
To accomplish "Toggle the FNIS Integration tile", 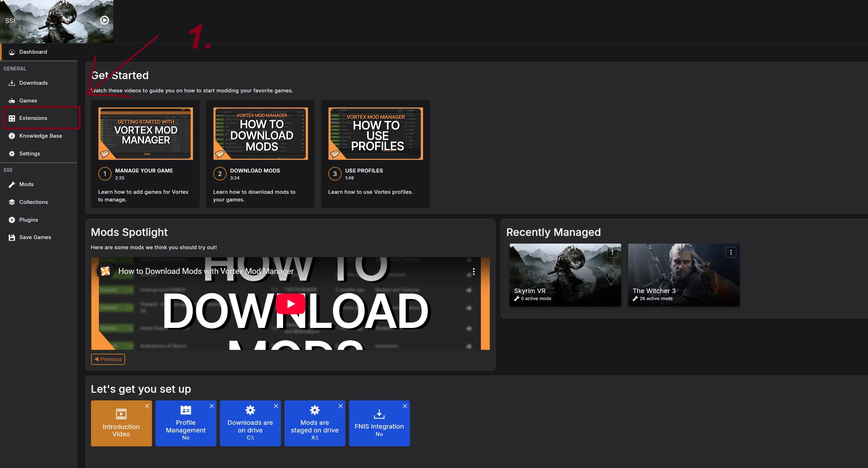I will click(x=379, y=423).
